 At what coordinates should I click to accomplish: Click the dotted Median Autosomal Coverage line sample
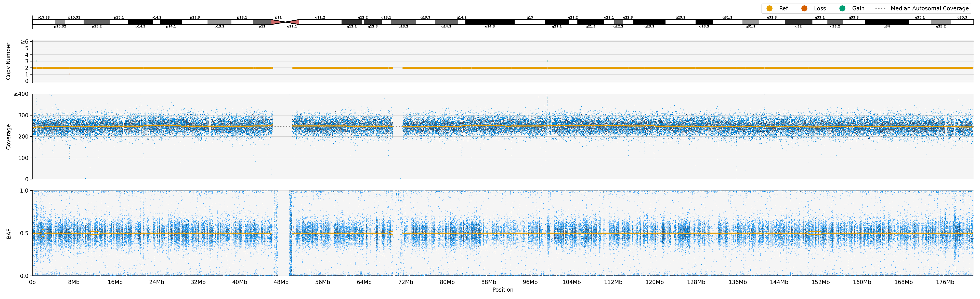(x=880, y=8)
